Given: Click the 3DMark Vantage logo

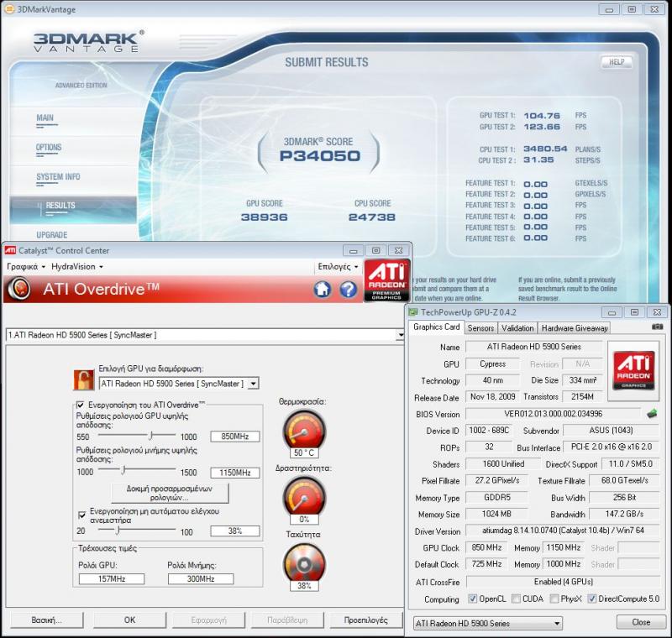Looking at the screenshot, I should (88, 41).
